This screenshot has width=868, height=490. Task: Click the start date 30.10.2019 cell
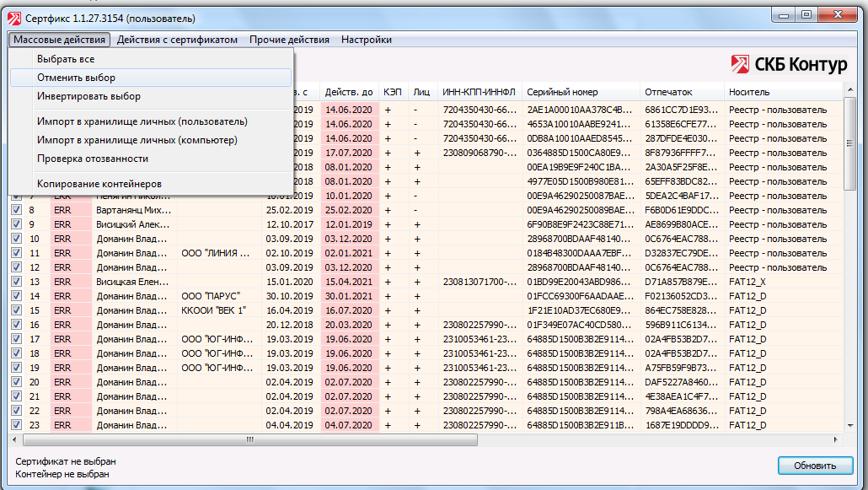[x=290, y=296]
